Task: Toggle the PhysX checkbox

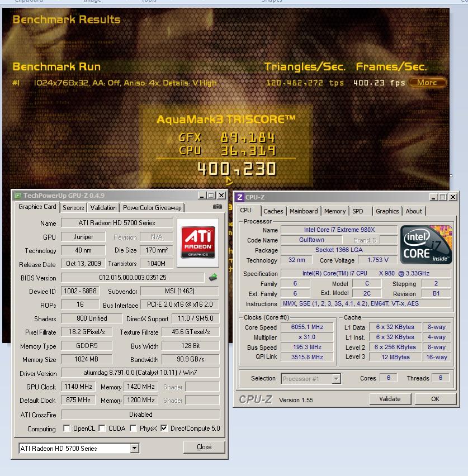Action: [x=133, y=429]
